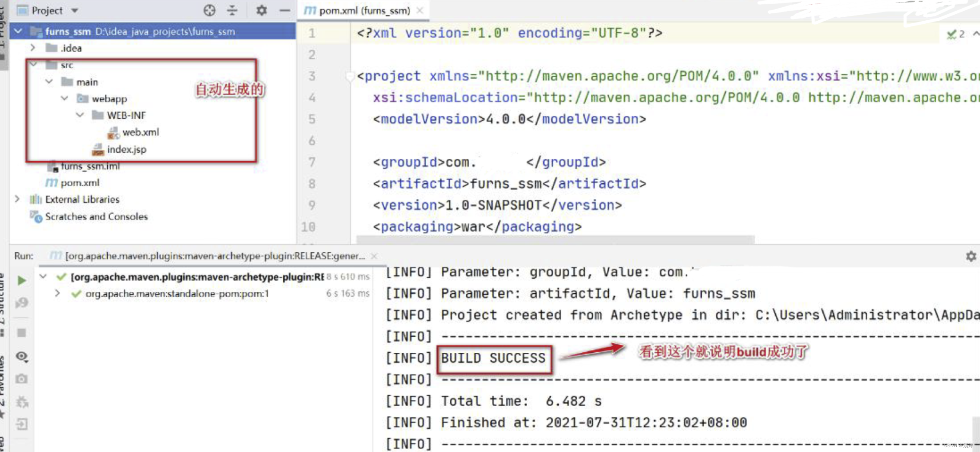Click the <packaging>war</packaging> line in editor
Image resolution: width=980 pixels, height=452 pixels.
(x=477, y=227)
